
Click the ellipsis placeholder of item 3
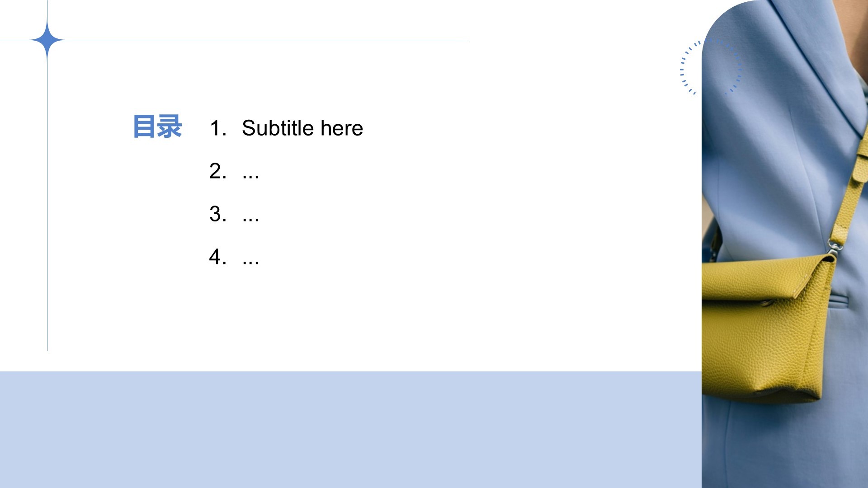pos(251,220)
